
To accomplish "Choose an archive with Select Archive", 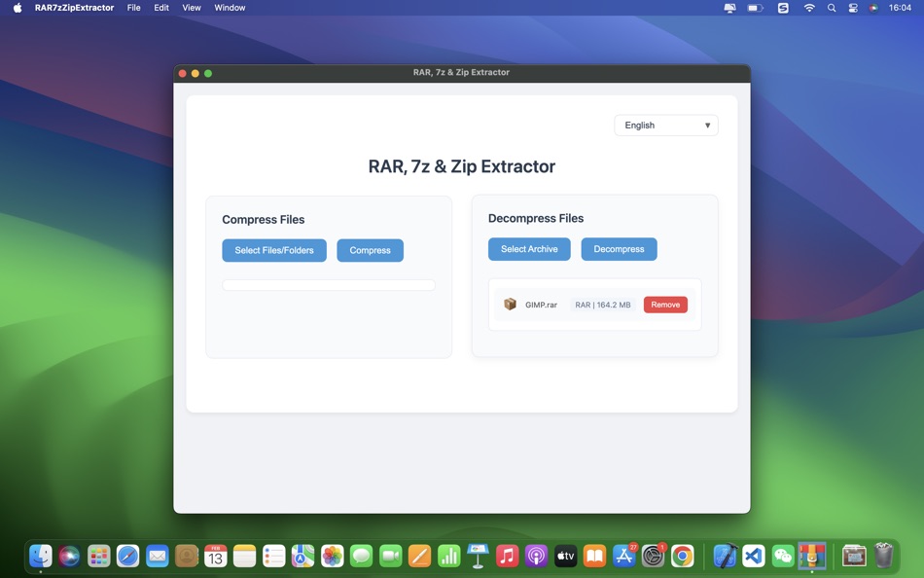I will (x=529, y=249).
